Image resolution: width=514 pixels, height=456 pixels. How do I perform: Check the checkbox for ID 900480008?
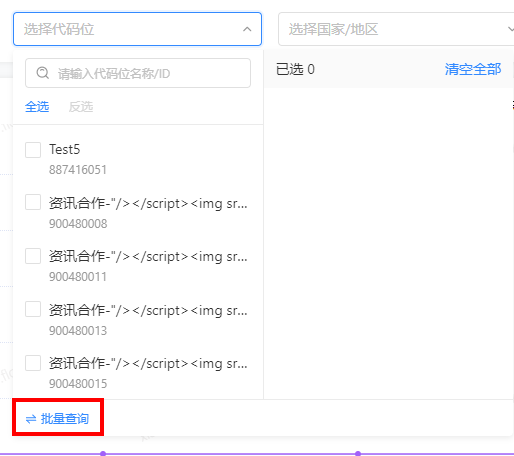click(x=33, y=202)
